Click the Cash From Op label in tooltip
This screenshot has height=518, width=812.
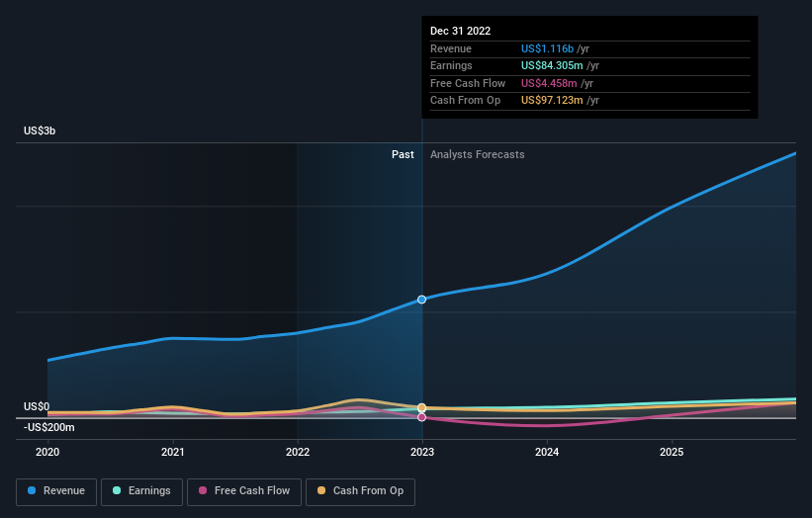465,101
